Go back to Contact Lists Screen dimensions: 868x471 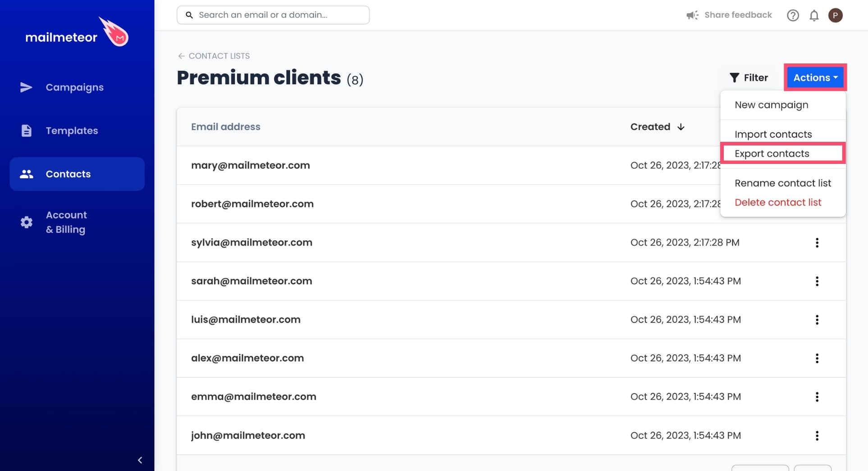(214, 56)
